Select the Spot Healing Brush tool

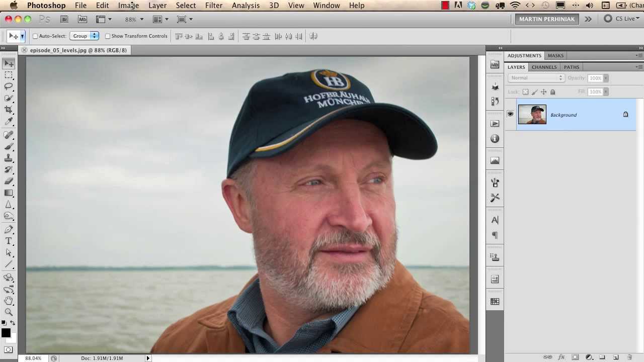9,135
